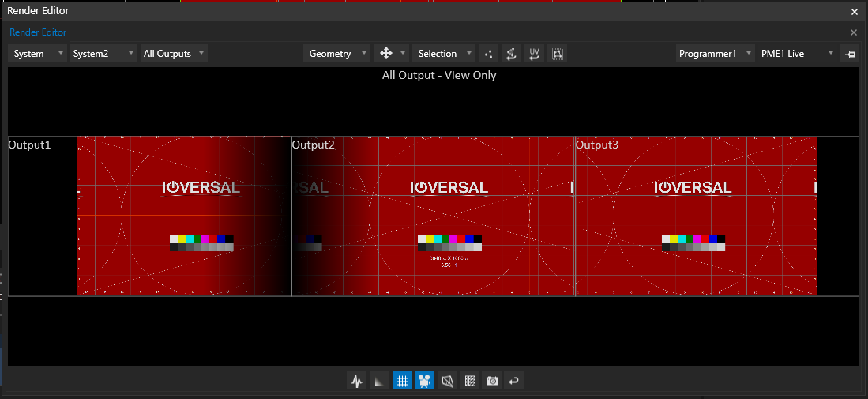Image resolution: width=868 pixels, height=399 pixels.
Task: Click the Output1 label
Action: point(30,145)
